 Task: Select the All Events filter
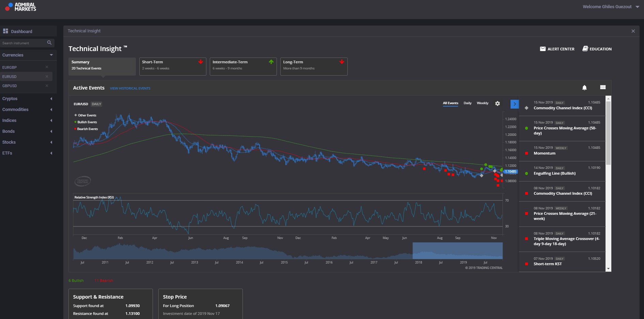pyautogui.click(x=450, y=103)
